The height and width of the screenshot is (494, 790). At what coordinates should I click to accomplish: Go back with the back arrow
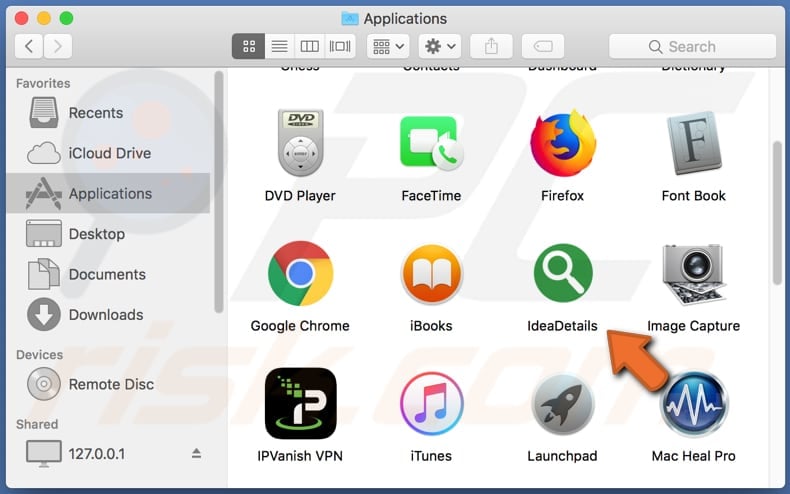coord(29,46)
